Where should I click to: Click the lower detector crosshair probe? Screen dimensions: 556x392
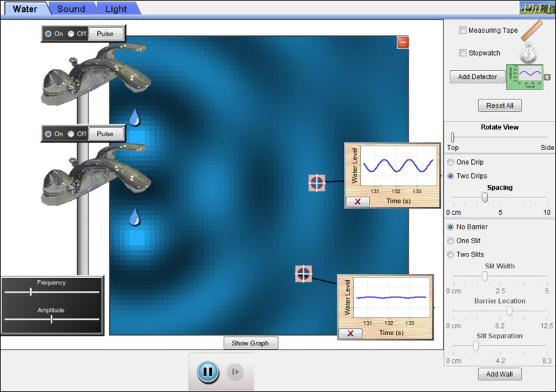pos(303,273)
